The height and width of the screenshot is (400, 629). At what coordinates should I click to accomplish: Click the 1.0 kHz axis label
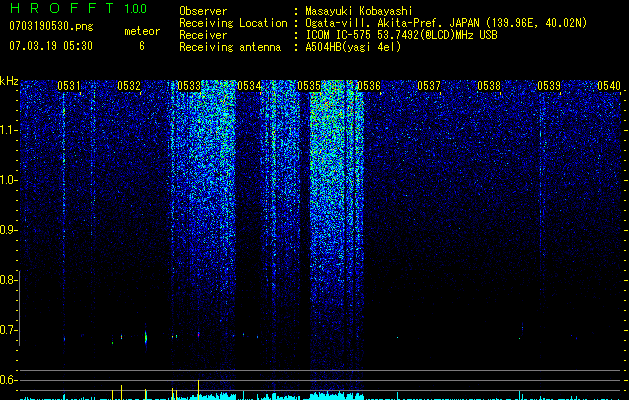pyautogui.click(x=8, y=180)
